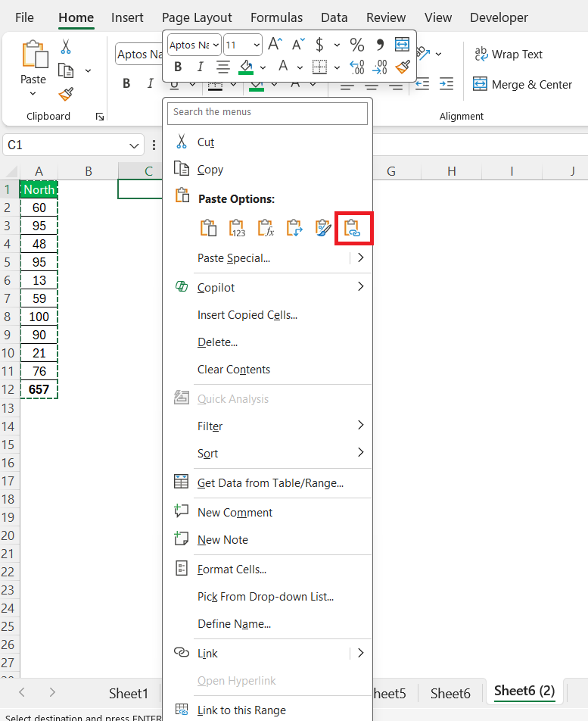Click the Increase Indent ribbon icon
588x721 pixels.
446,83
